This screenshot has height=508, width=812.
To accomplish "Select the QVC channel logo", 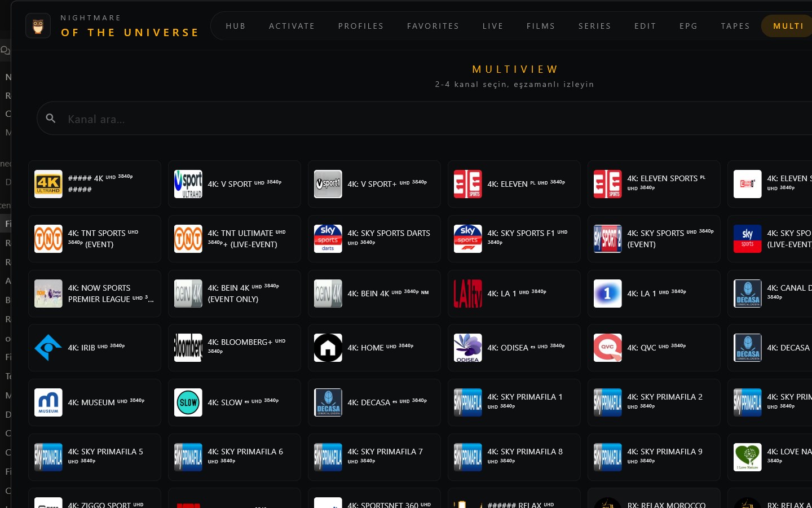I will (608, 348).
